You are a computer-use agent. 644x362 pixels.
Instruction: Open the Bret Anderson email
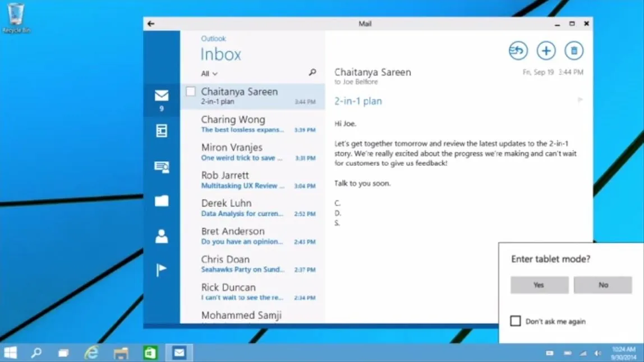[252, 236]
